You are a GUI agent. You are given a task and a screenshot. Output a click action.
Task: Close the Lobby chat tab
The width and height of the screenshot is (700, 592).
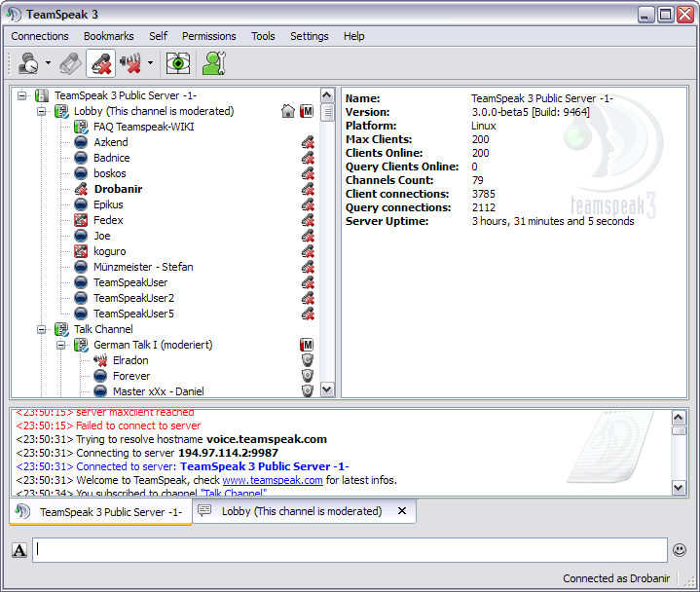[402, 511]
